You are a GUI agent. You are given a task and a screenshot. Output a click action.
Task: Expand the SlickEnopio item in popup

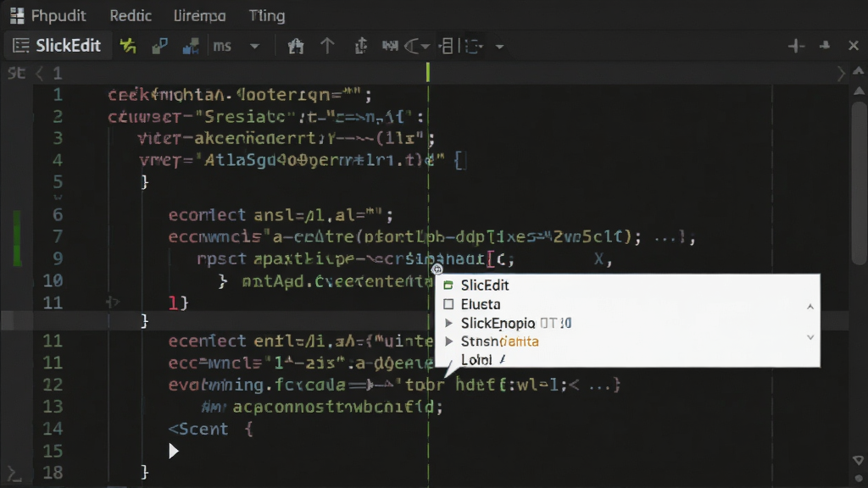pyautogui.click(x=448, y=323)
